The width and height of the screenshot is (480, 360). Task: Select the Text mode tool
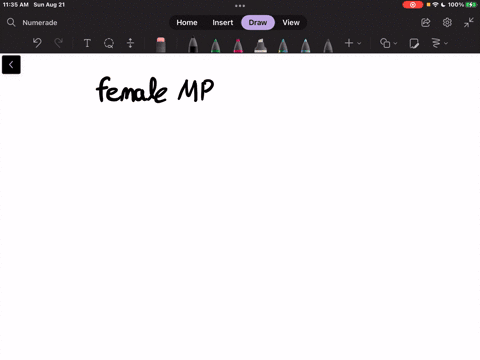coord(87,43)
